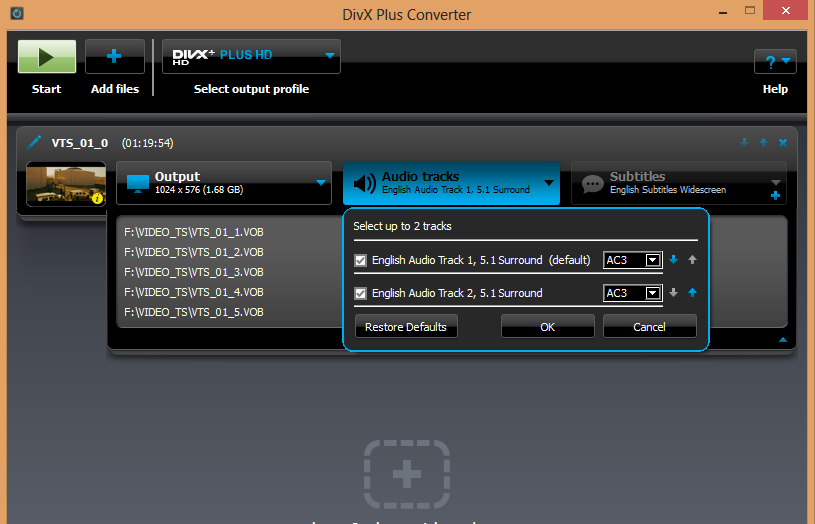Confirm audio track selection with OK

pos(547,326)
